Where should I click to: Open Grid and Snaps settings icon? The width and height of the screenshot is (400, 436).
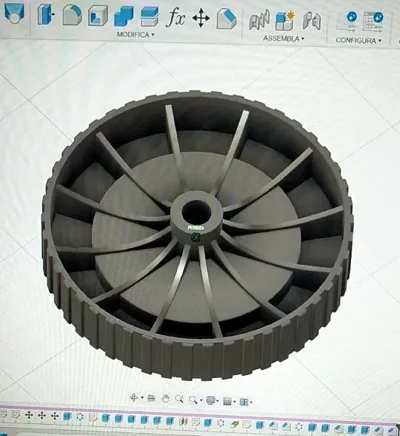(x=227, y=401)
